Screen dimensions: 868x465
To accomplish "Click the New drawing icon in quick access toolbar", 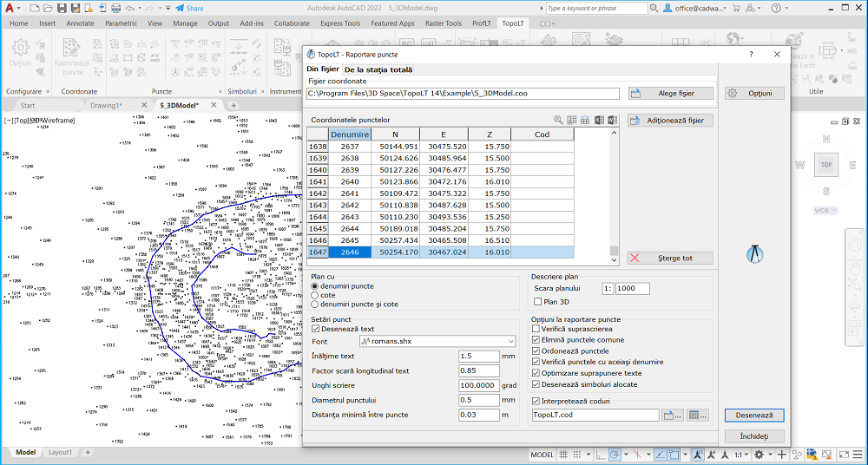I will coord(35,9).
